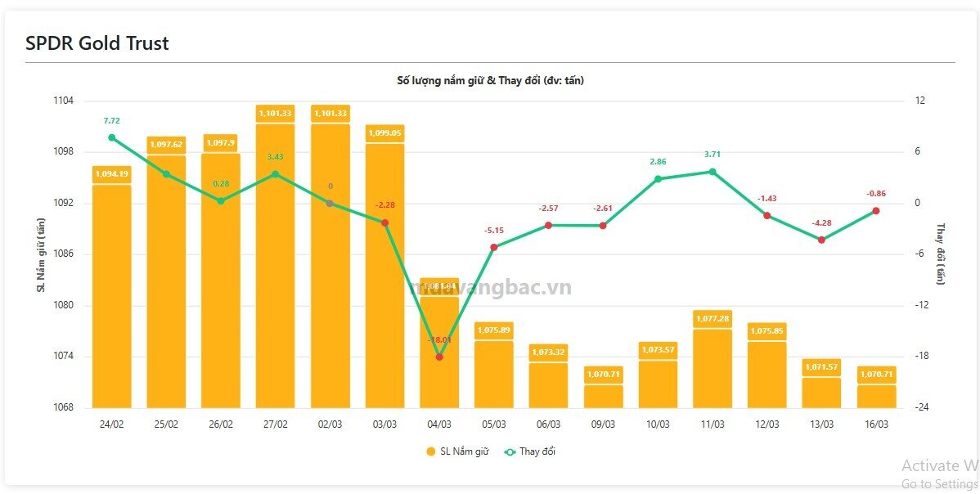The image size is (980, 494).
Task: Click the red point valued -5.15
Action: (x=494, y=247)
